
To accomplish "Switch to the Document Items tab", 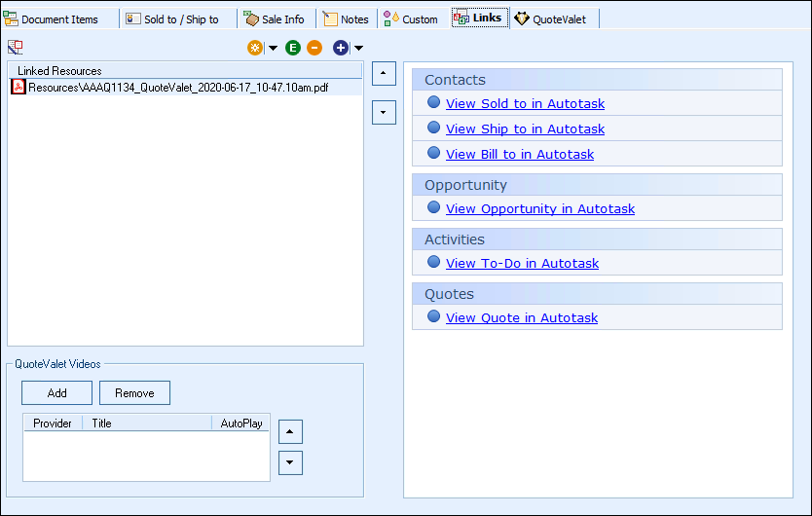I will [59, 18].
